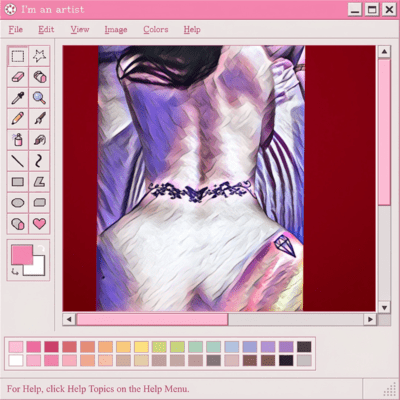Select the light blue palette swatch
Image resolution: width=400 pixels, height=400 pixels.
231,347
